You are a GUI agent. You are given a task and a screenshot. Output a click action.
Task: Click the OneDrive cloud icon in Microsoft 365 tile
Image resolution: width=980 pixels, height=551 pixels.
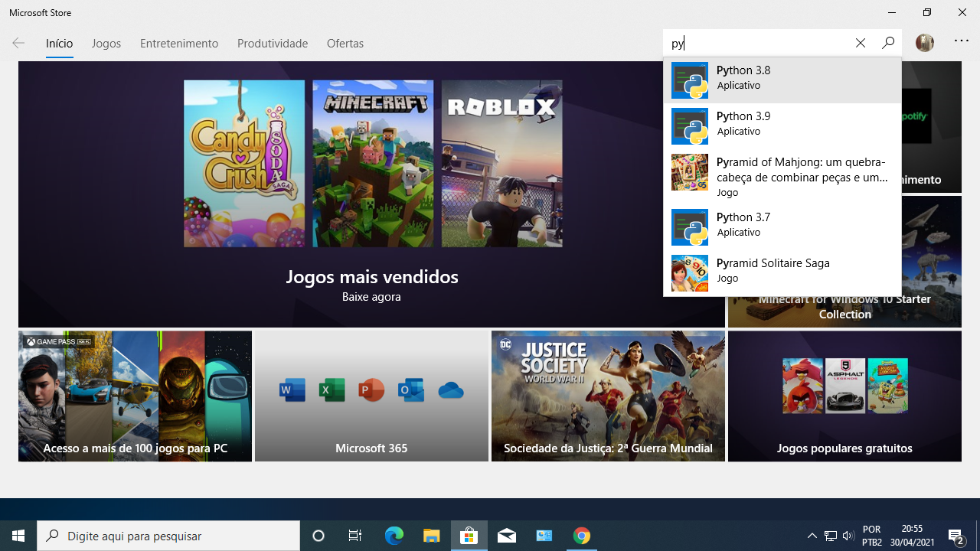(451, 390)
